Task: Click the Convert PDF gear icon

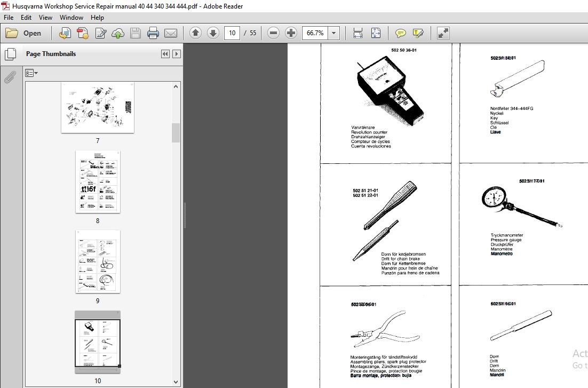Action: click(x=83, y=33)
